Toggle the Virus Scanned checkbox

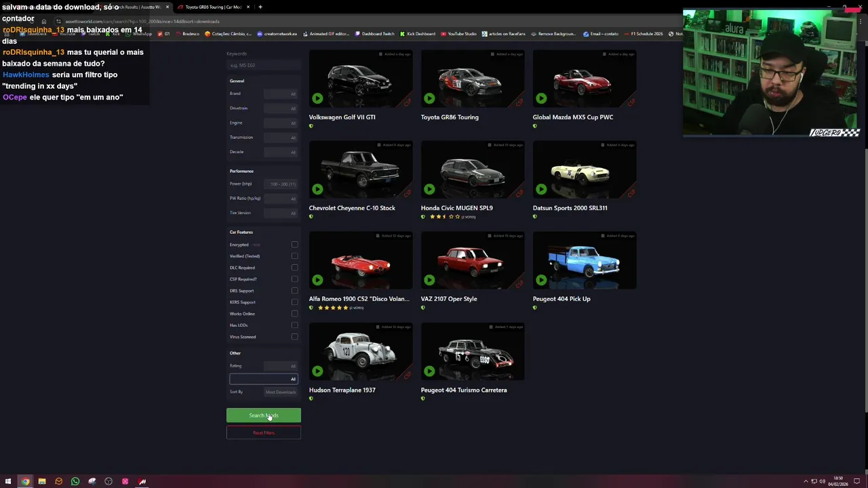click(x=294, y=337)
